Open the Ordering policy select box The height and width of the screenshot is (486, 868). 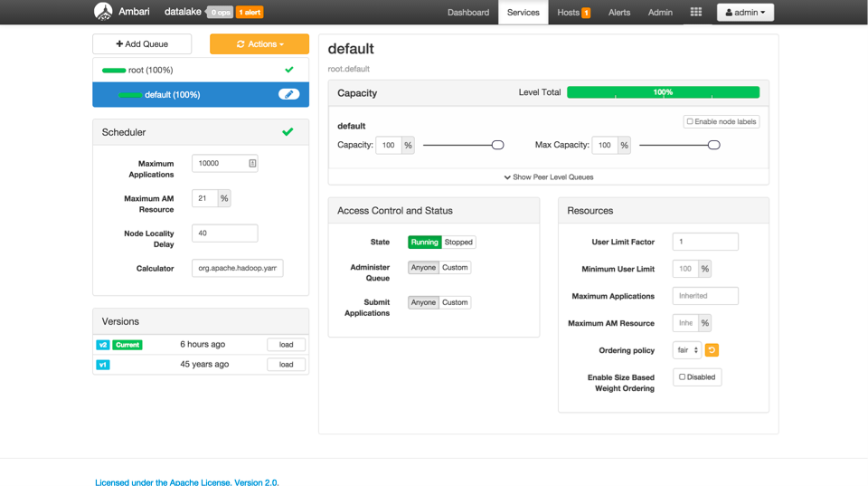[686, 350]
